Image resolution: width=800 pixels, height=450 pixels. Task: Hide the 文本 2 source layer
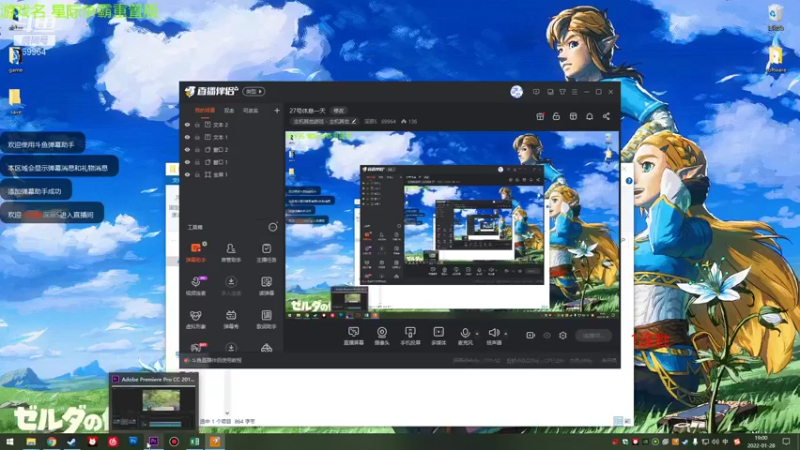tap(187, 124)
